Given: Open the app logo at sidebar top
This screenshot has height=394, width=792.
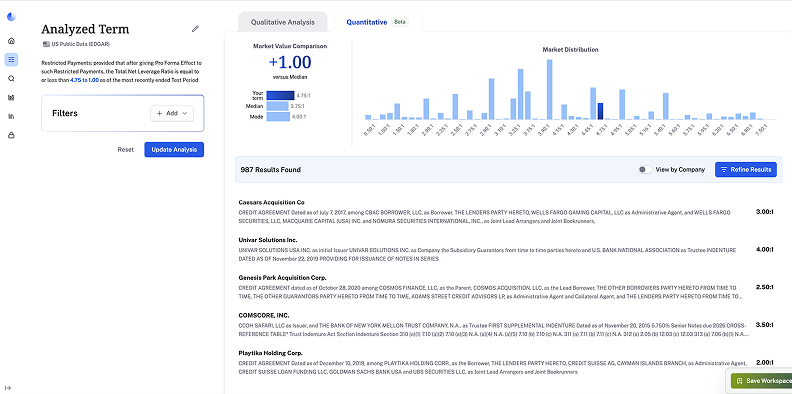Looking at the screenshot, I should point(11,17).
